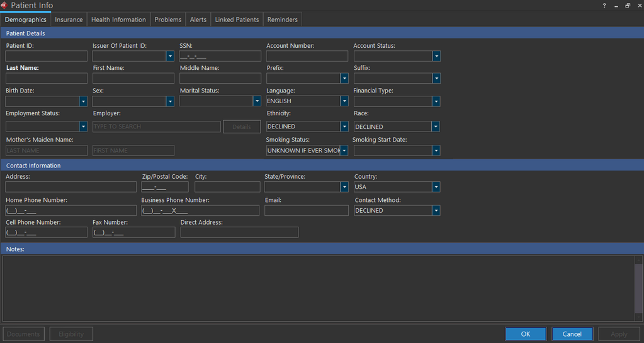
Task: Open the Marital Status dropdown
Action: 257,101
